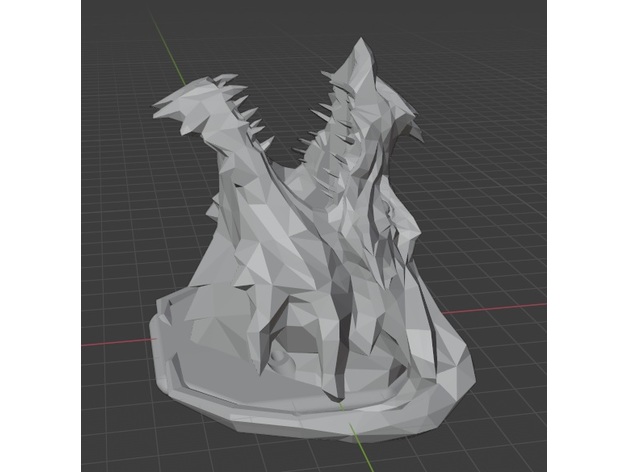Select the low-poly monster head model
Viewport: 628px width, 472px height.
pos(300,260)
